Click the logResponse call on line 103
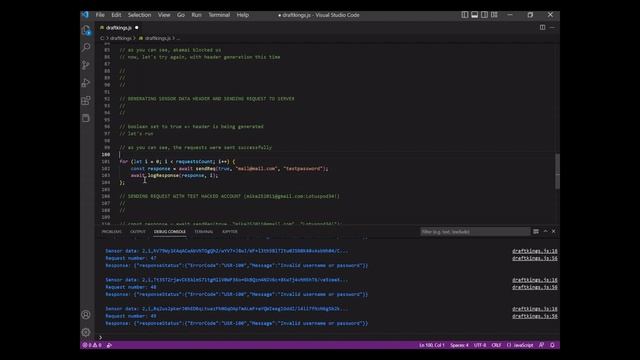Image resolution: width=640 pixels, height=360 pixels. (163, 176)
